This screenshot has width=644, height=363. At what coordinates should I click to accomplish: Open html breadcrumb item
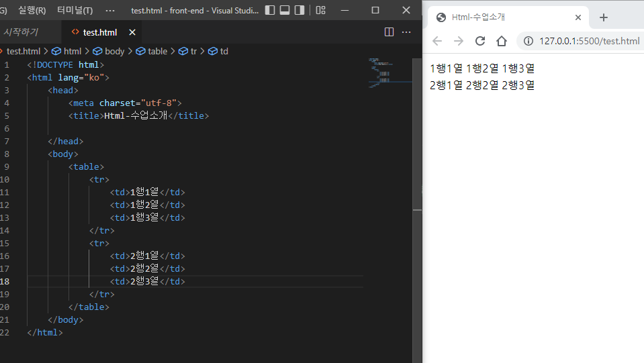[73, 51]
